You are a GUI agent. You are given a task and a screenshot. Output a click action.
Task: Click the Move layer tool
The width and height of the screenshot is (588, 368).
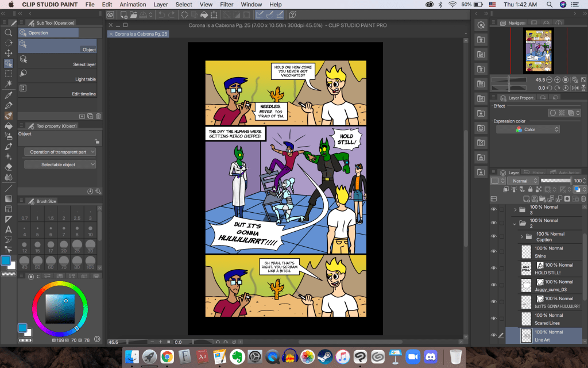pos(9,53)
